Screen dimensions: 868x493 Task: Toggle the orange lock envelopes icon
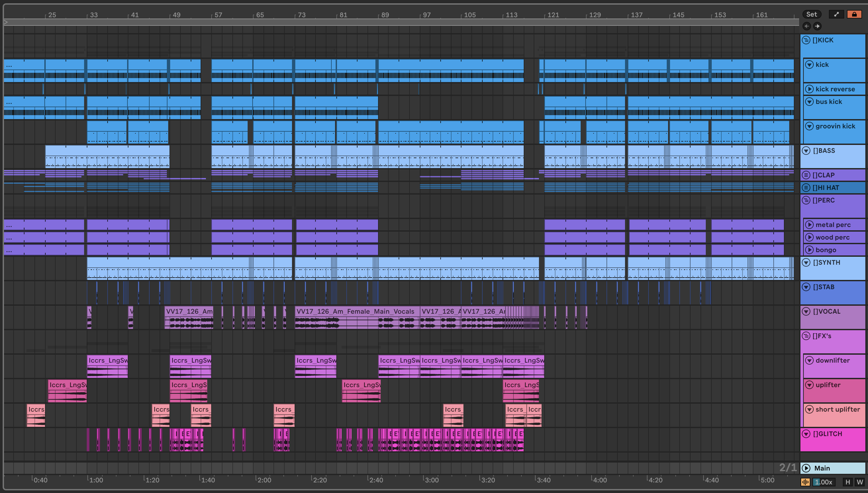(854, 14)
